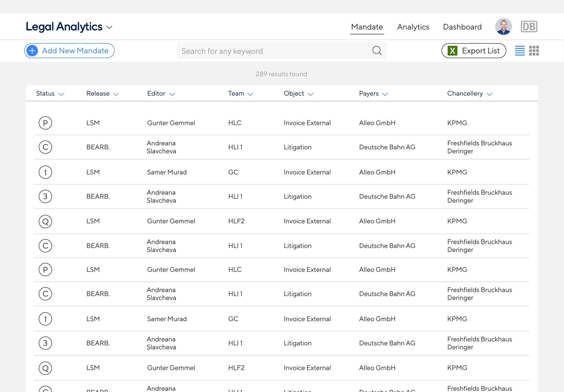The image size is (564, 392).
Task: Expand the Legal Analytics dropdown
Action: click(x=109, y=27)
